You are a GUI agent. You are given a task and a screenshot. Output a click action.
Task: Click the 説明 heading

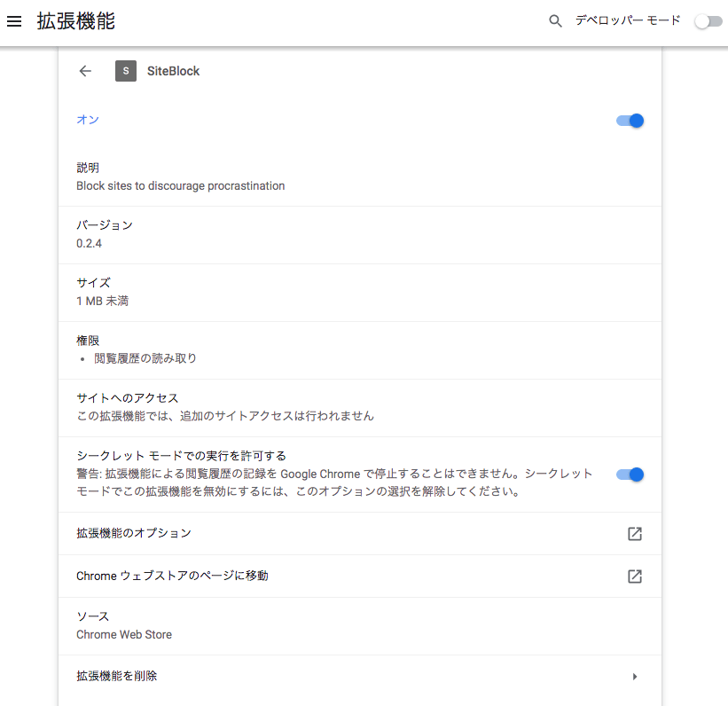tap(88, 168)
